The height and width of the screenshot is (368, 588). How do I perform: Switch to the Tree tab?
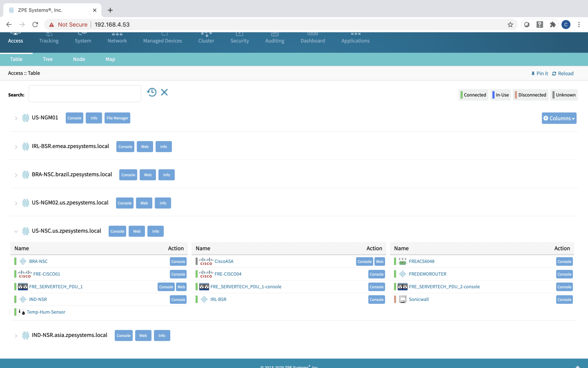click(x=48, y=59)
